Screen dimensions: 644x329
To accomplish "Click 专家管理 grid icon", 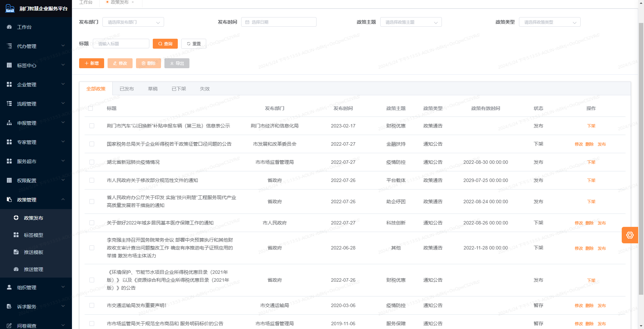I will point(9,142).
